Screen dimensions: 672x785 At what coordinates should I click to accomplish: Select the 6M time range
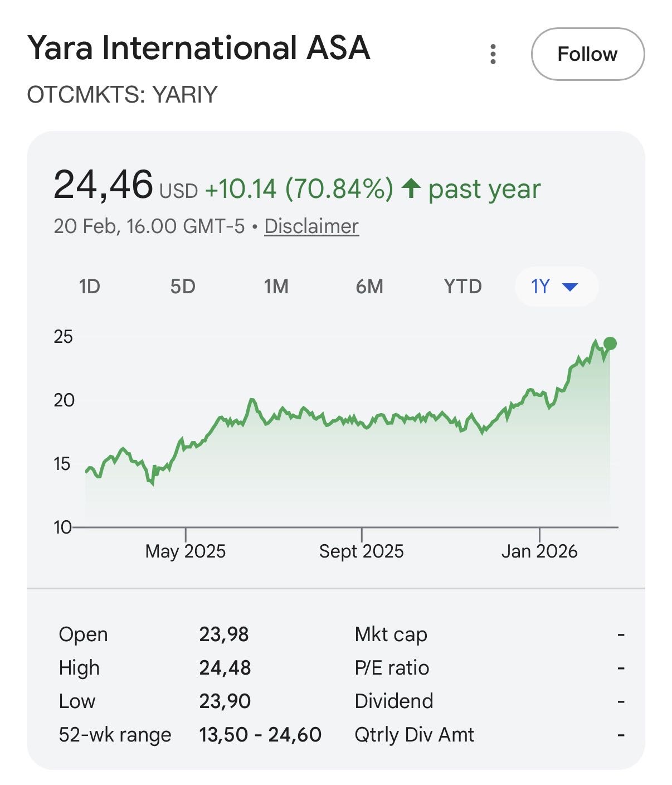tap(369, 287)
